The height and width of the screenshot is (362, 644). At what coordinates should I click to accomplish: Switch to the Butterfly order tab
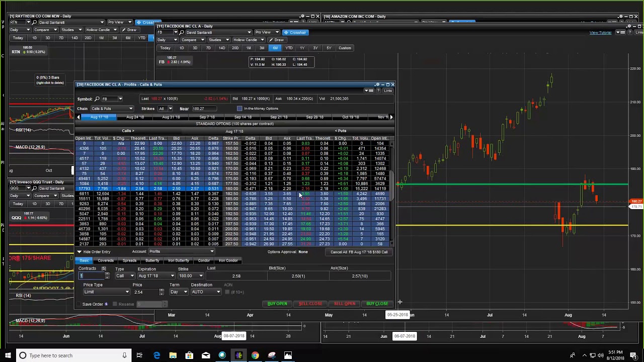152,261
